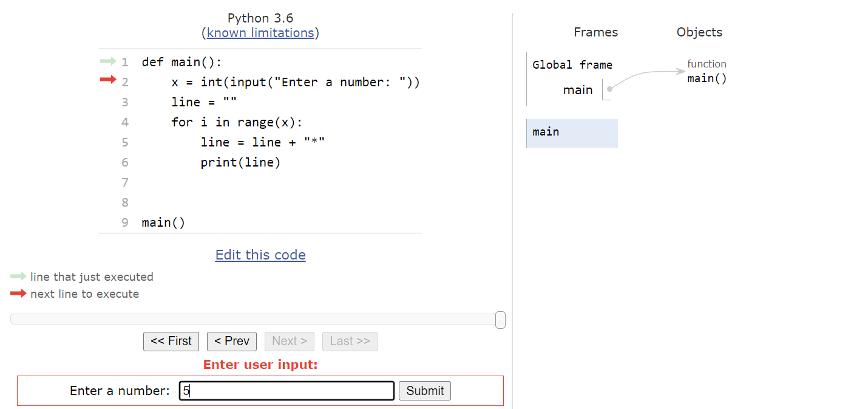This screenshot has height=409, width=868.
Task: Open the Edit this code link
Action: coord(260,255)
